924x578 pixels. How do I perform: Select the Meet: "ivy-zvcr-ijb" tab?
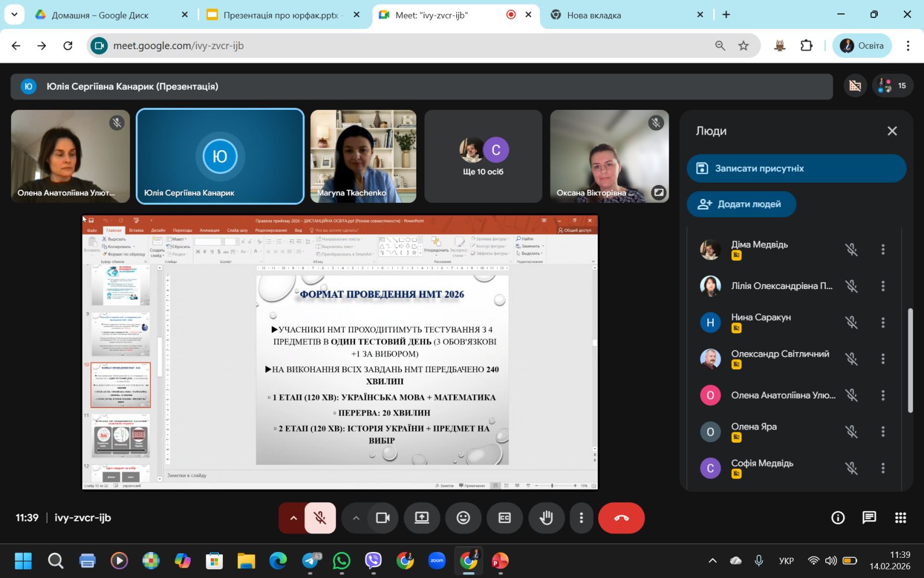click(x=455, y=15)
